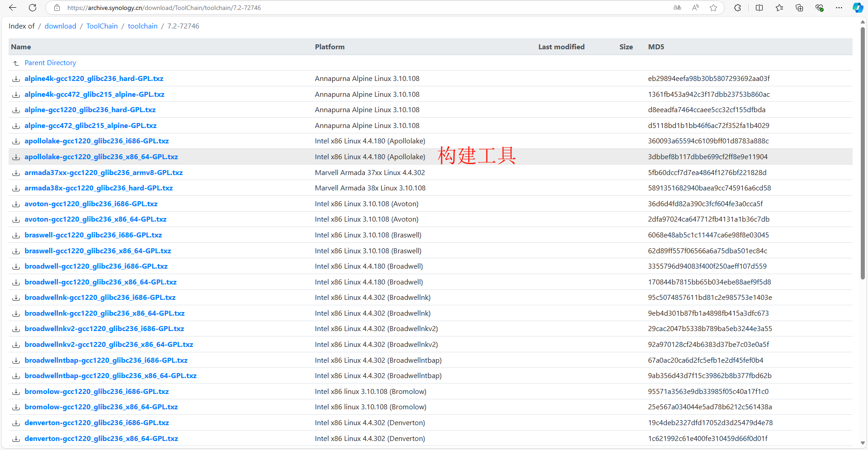
Task: Open the Settings and more menu
Action: coord(839,8)
